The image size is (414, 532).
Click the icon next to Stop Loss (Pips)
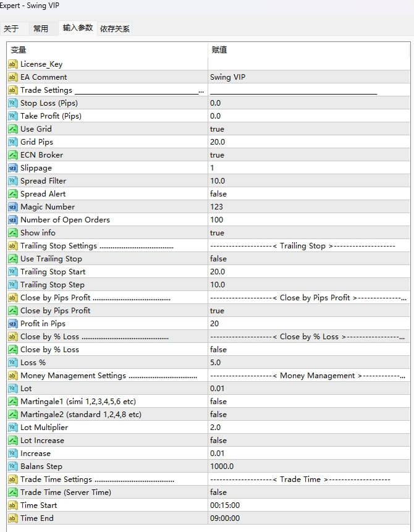point(12,103)
